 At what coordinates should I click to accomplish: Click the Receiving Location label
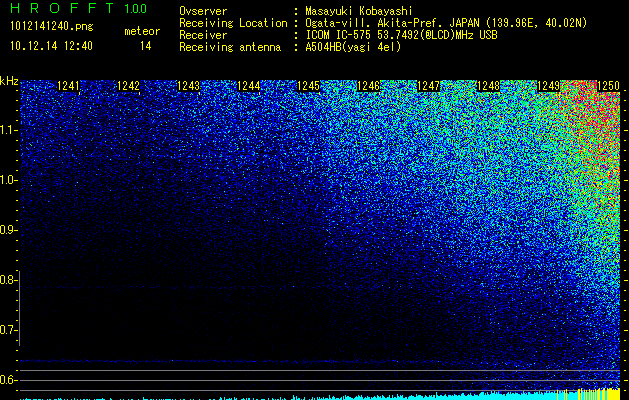click(x=233, y=23)
